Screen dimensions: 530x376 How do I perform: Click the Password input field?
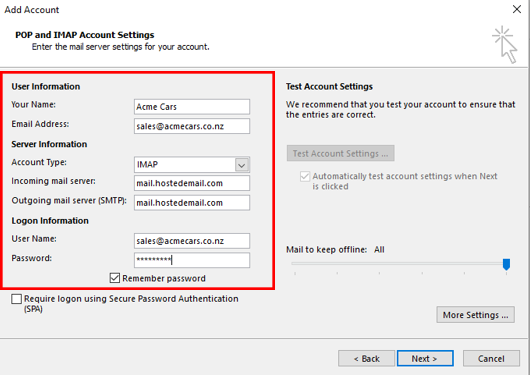coord(192,260)
